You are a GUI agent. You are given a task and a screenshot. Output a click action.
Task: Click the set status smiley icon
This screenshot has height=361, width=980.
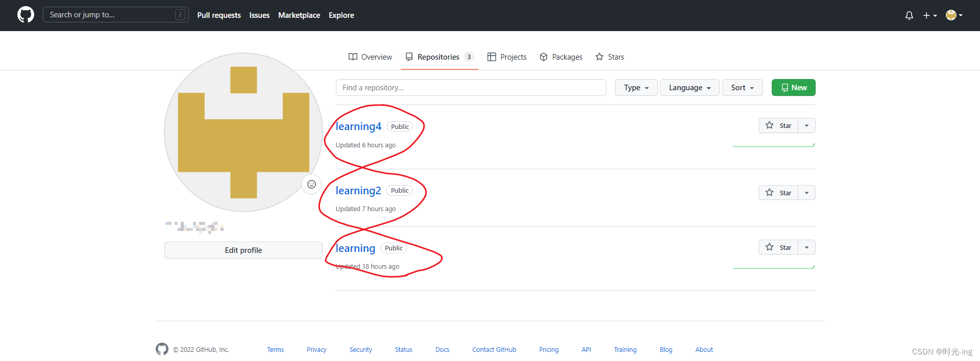point(311,184)
